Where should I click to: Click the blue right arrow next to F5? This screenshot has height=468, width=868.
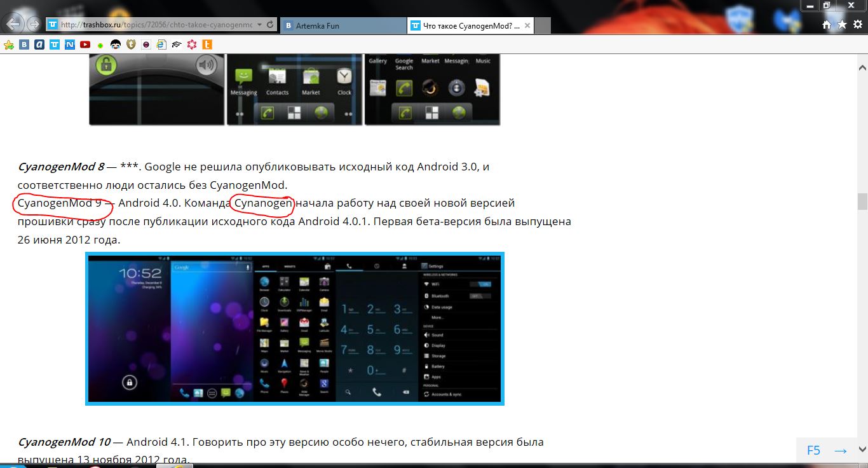[x=841, y=450]
